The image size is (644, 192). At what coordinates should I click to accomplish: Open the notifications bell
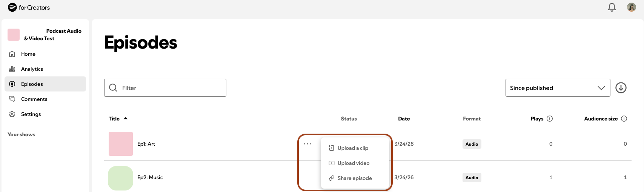tap(612, 8)
